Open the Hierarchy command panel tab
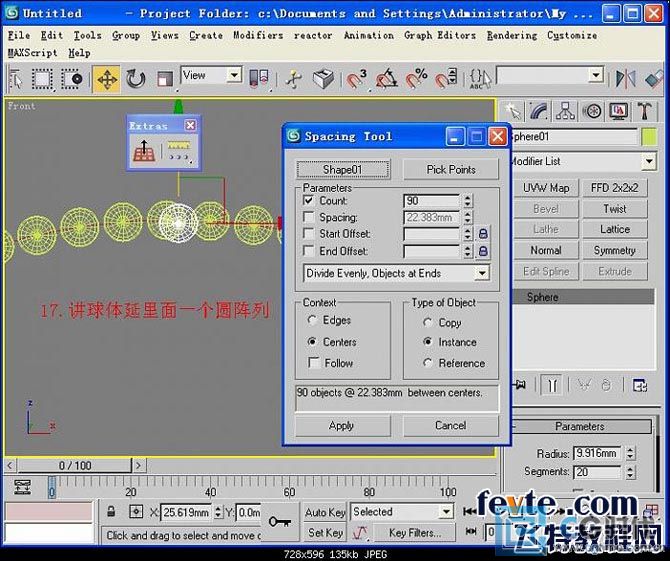 click(x=565, y=112)
